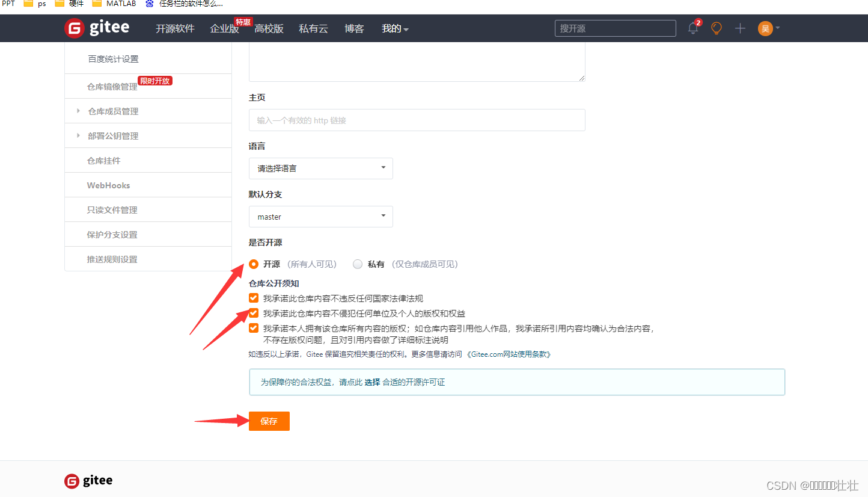Open the 硬件 bookmark folder

[69, 4]
